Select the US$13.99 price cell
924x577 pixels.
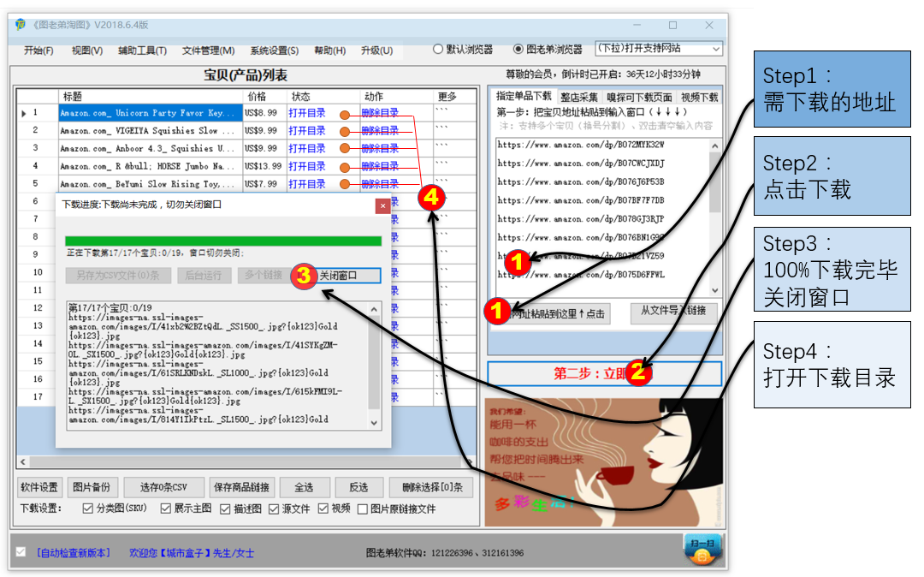[x=264, y=167]
